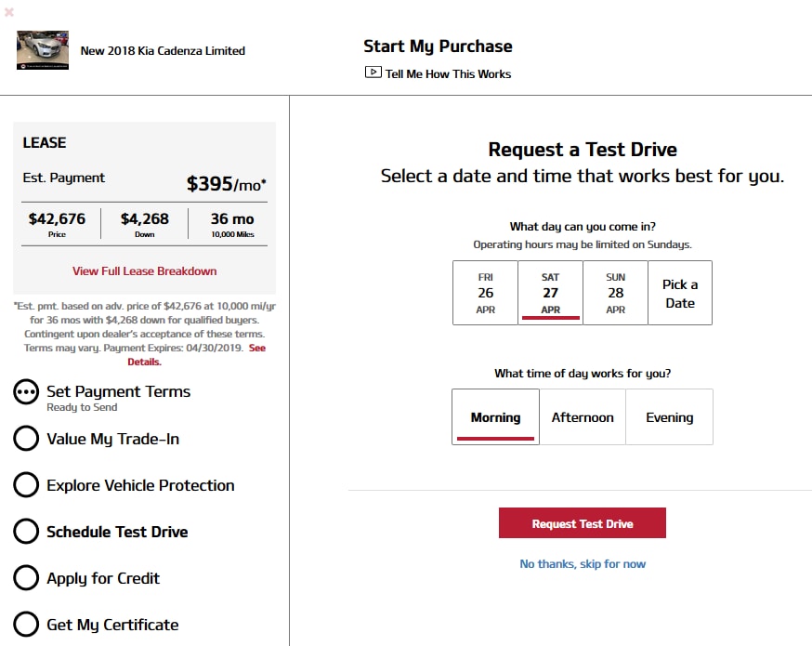The height and width of the screenshot is (646, 812).
Task: Select the Apply for Credit circle
Action: click(26, 577)
